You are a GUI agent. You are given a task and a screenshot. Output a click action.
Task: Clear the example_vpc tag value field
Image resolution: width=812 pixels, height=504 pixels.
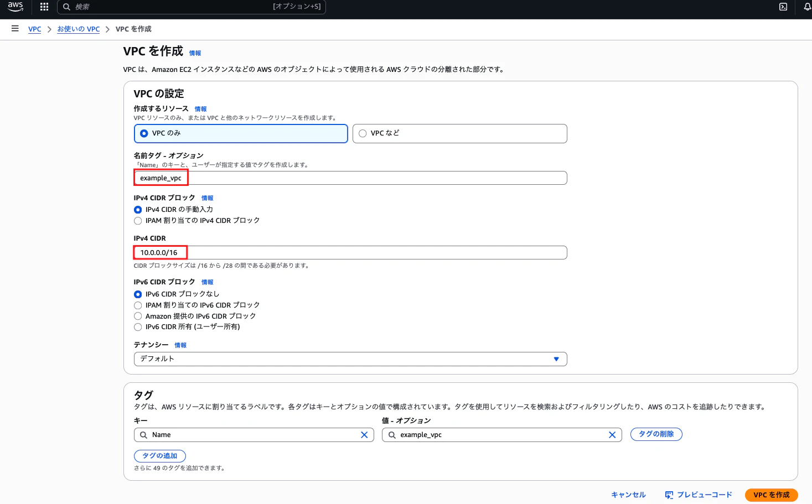click(x=612, y=435)
